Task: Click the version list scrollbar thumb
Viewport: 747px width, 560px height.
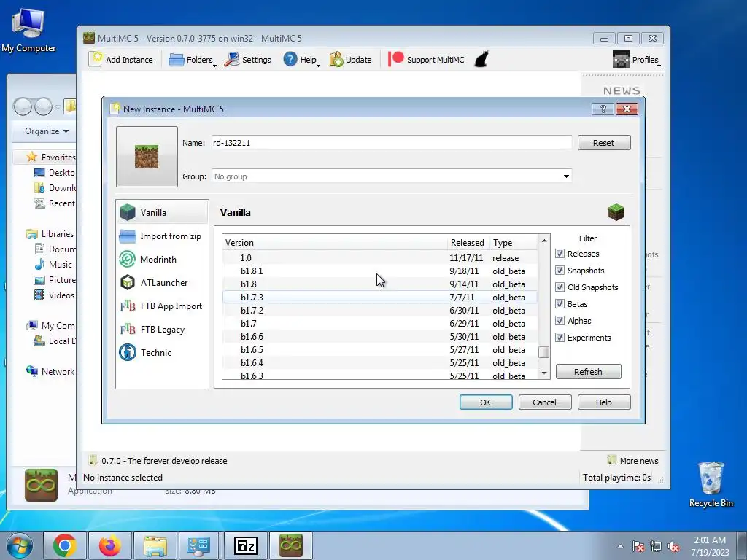Action: [543, 352]
